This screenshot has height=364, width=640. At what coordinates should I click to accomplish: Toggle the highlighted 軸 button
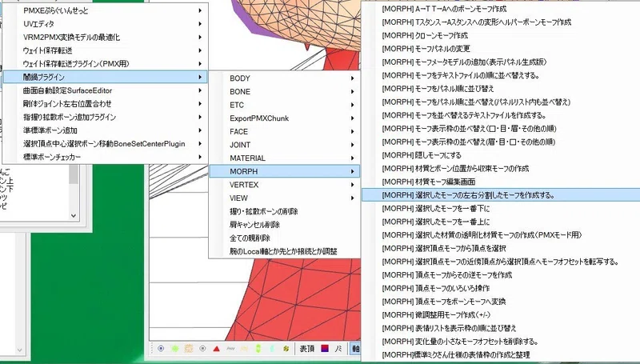(355, 349)
